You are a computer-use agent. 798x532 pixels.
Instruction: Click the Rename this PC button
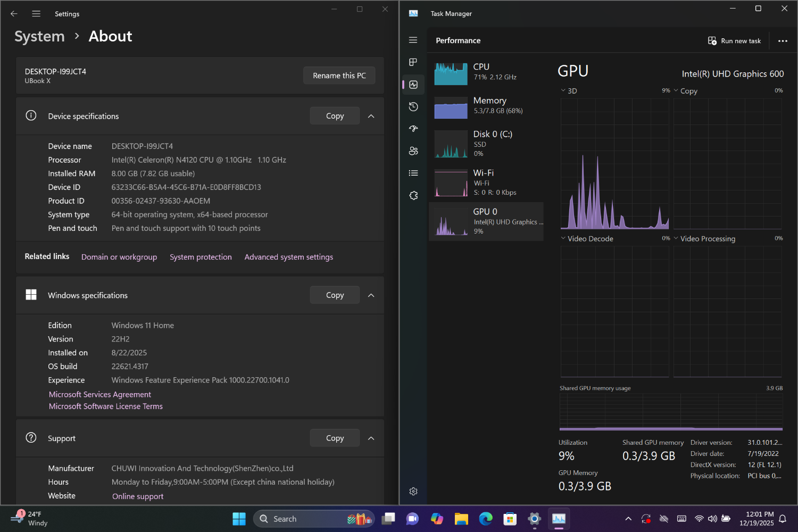[339, 76]
